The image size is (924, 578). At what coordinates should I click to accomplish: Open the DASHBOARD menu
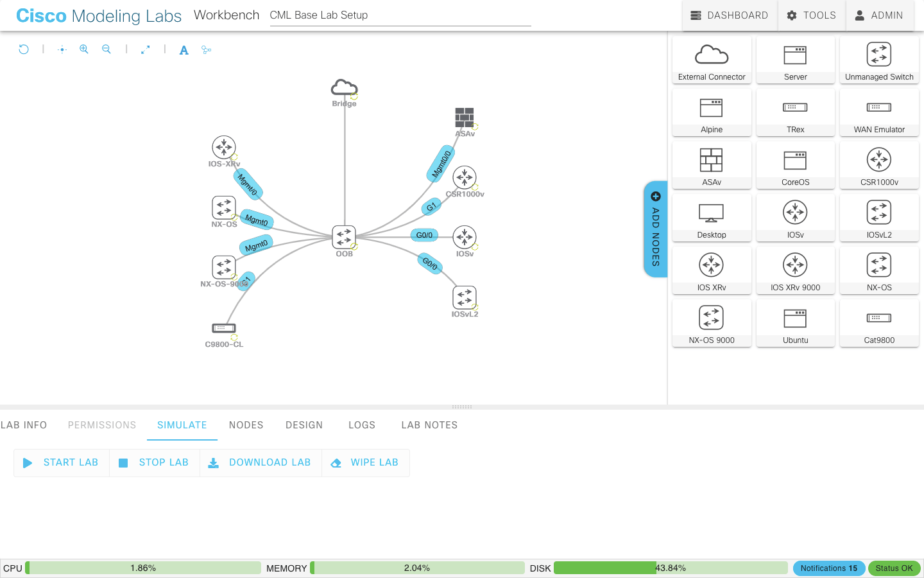tap(729, 15)
